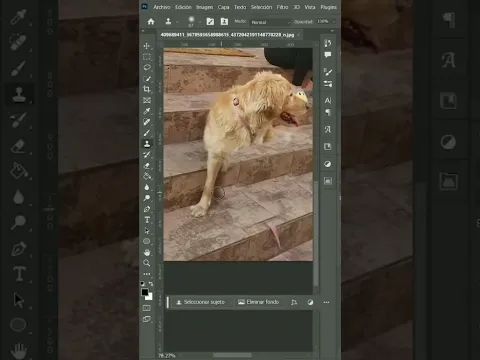Image resolution: width=480 pixels, height=360 pixels.
Task: Select the Path Selection arrow tool
Action: click(147, 231)
